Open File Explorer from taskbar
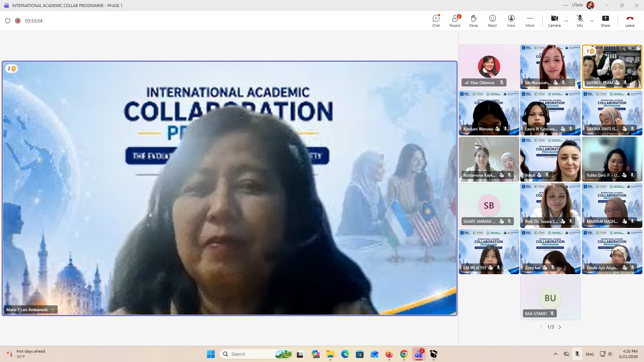The image size is (644, 362). pyautogui.click(x=330, y=354)
